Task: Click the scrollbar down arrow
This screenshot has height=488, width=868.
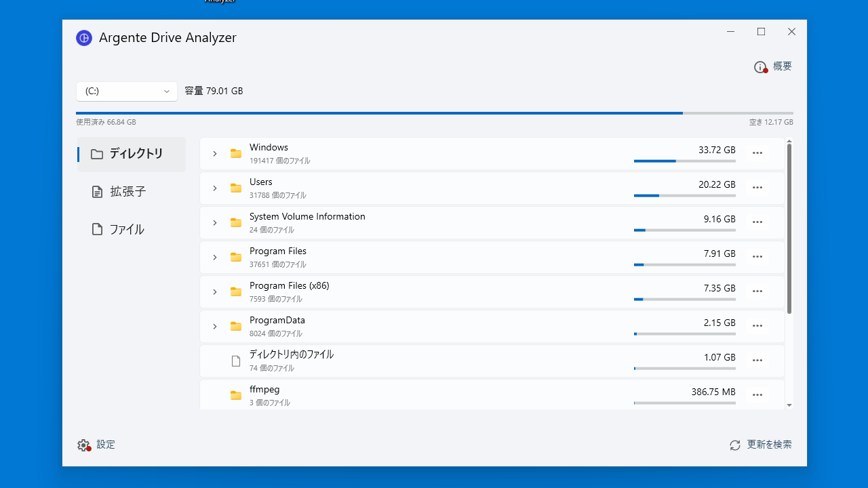Action: tap(789, 405)
